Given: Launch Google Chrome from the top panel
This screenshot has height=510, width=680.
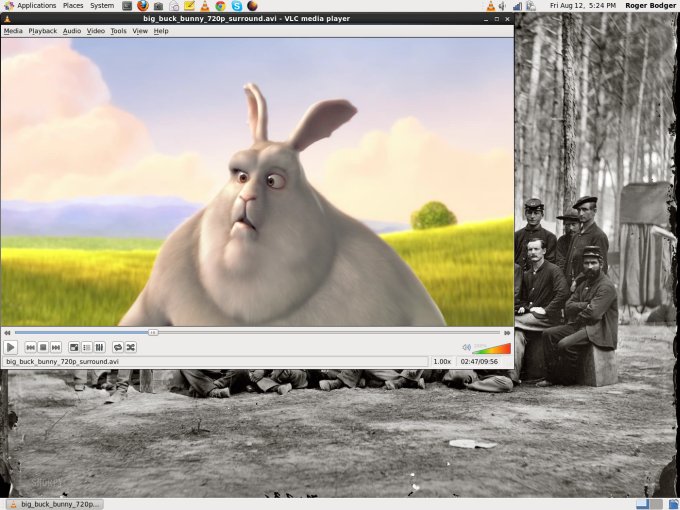Looking at the screenshot, I should point(220,6).
